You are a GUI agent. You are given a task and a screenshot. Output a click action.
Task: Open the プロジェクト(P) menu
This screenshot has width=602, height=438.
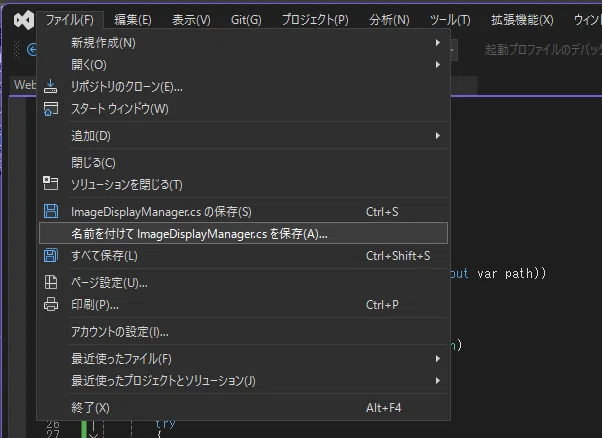pos(315,20)
